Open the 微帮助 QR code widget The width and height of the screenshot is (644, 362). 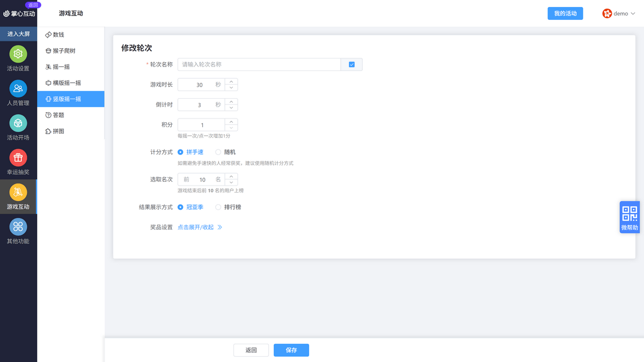coord(630,217)
